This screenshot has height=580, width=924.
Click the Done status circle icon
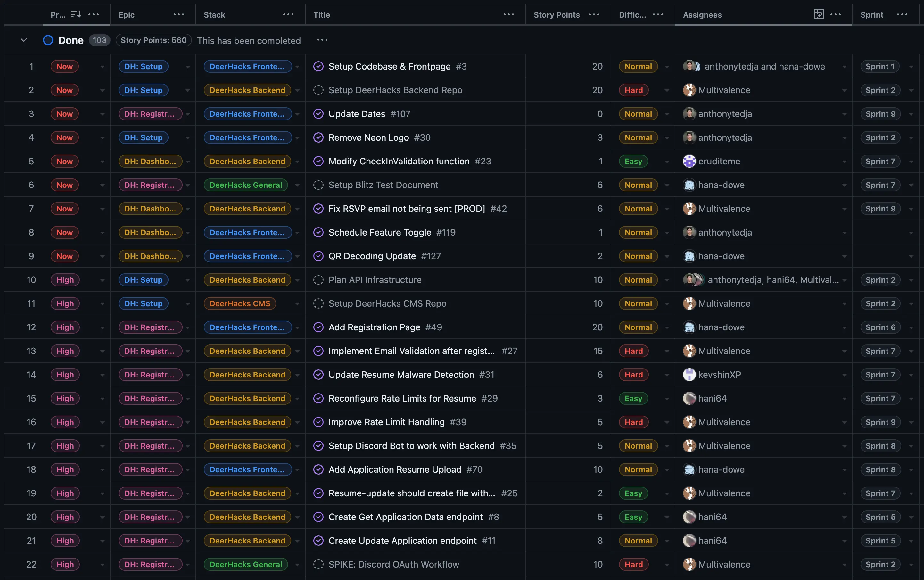[x=48, y=40]
